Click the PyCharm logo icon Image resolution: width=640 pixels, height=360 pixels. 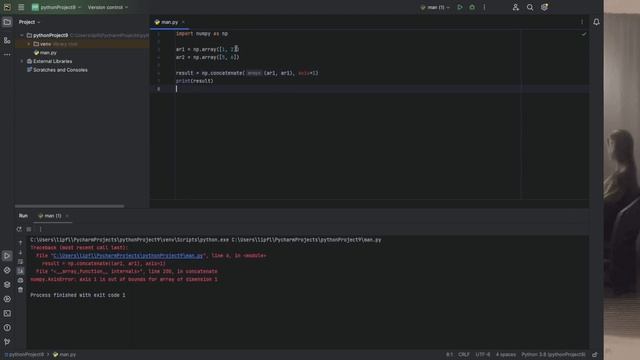pos(7,7)
